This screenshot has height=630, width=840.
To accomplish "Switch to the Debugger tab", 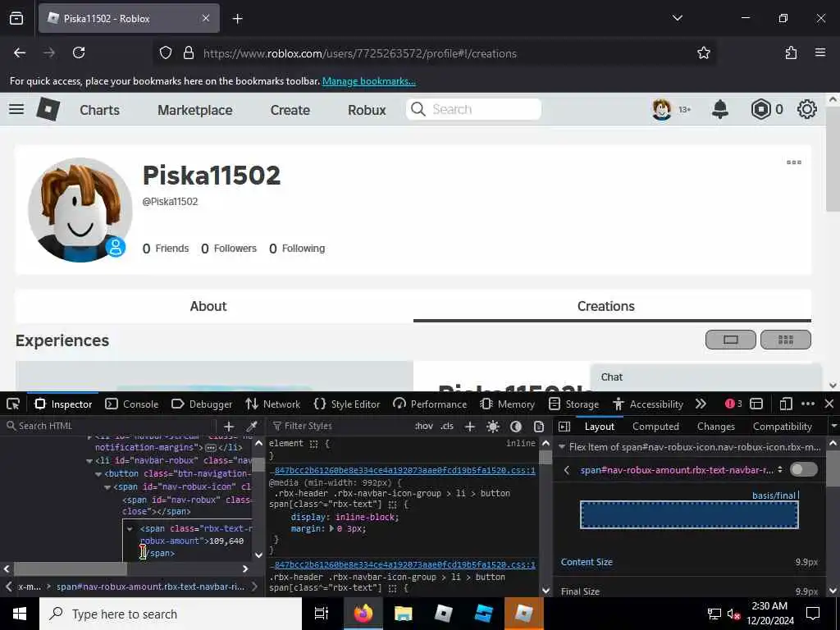I will (x=202, y=404).
